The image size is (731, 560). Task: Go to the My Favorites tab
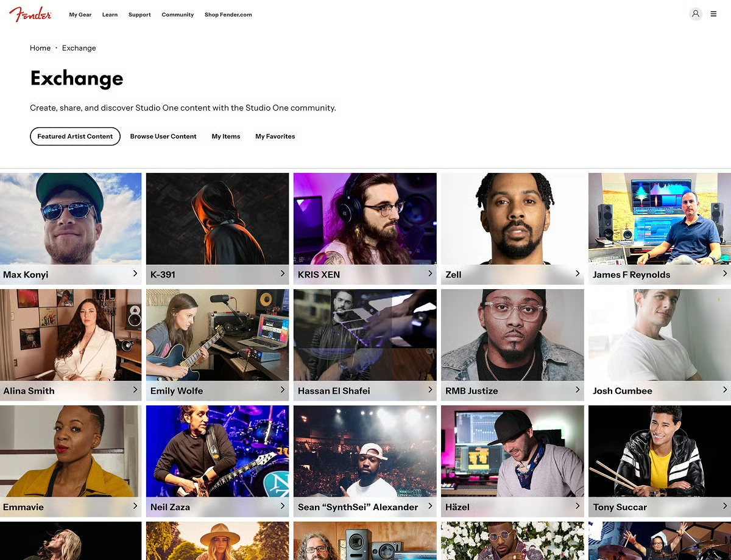275,136
